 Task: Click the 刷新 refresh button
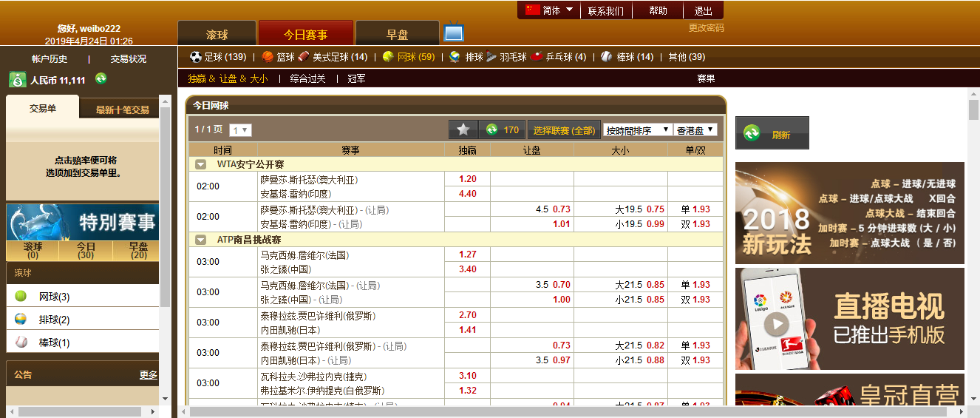(x=772, y=133)
